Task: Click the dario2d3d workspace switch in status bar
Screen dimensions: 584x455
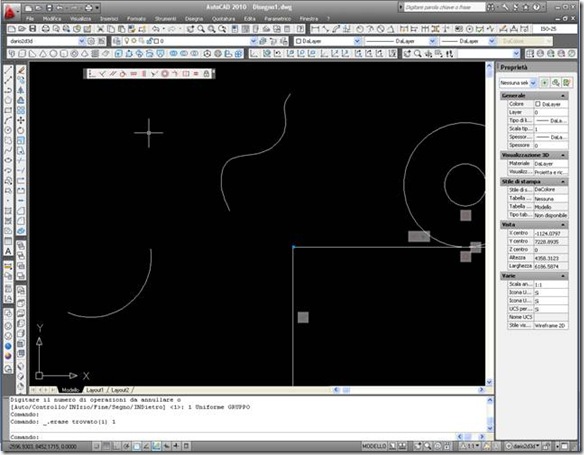Action: point(522,446)
